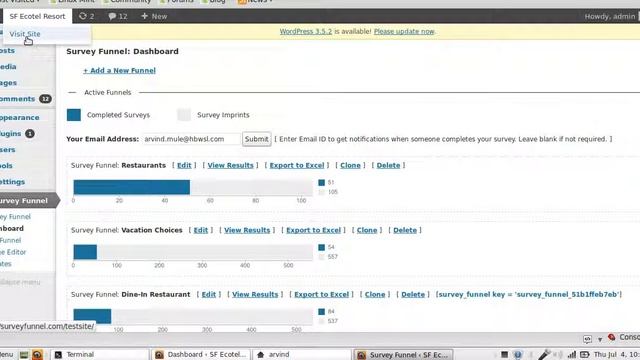Delete the Restaurants funnel
640x360 pixels.
pos(388,165)
